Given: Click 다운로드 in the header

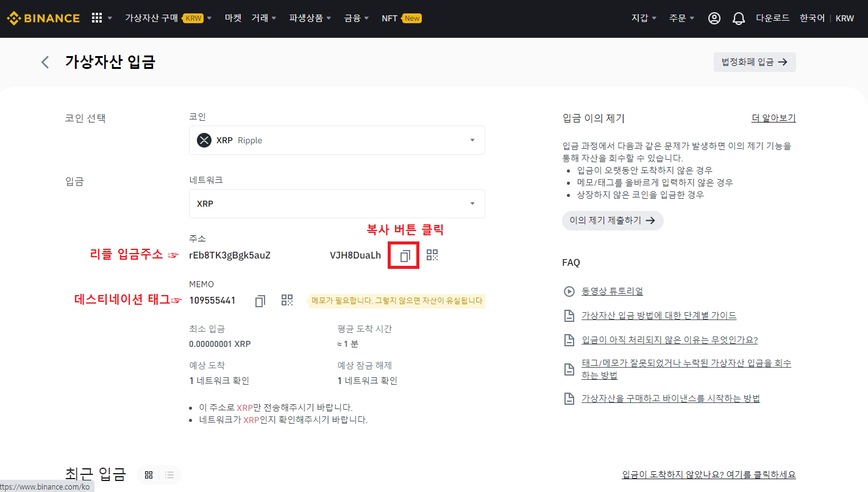Looking at the screenshot, I should point(773,18).
